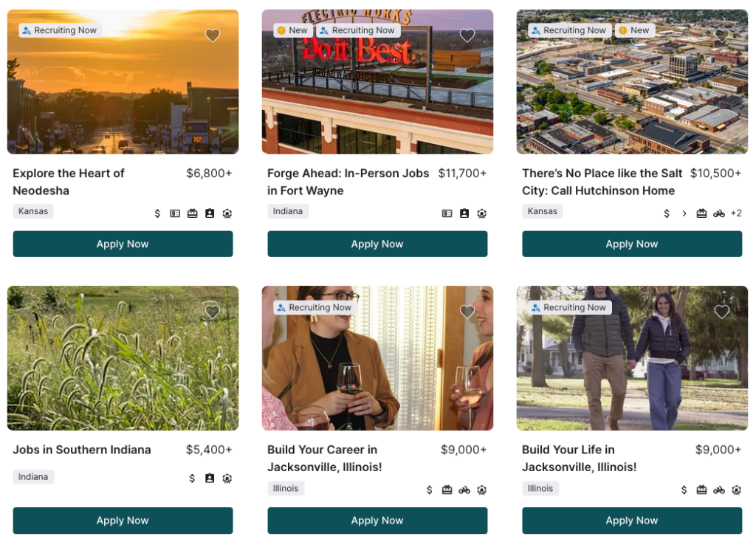The width and height of the screenshot is (756, 542).
Task: Click the bicycle icon on Build Your Career card
Action: pos(464,490)
